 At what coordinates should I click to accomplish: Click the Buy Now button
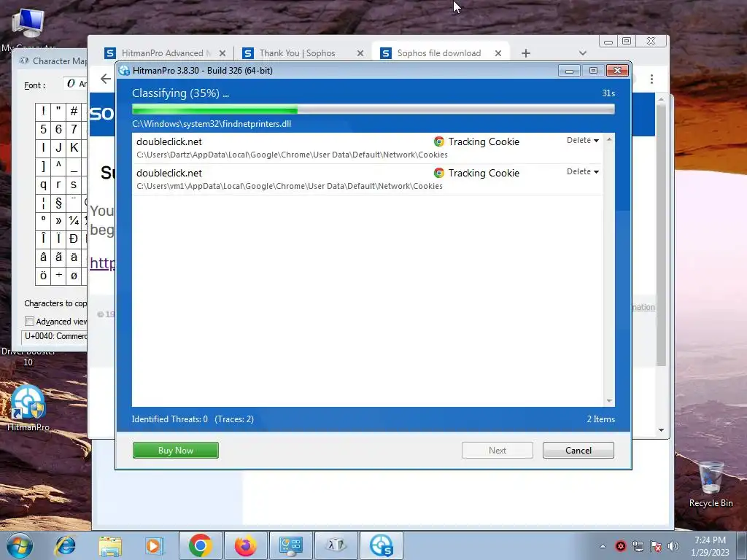click(x=175, y=450)
